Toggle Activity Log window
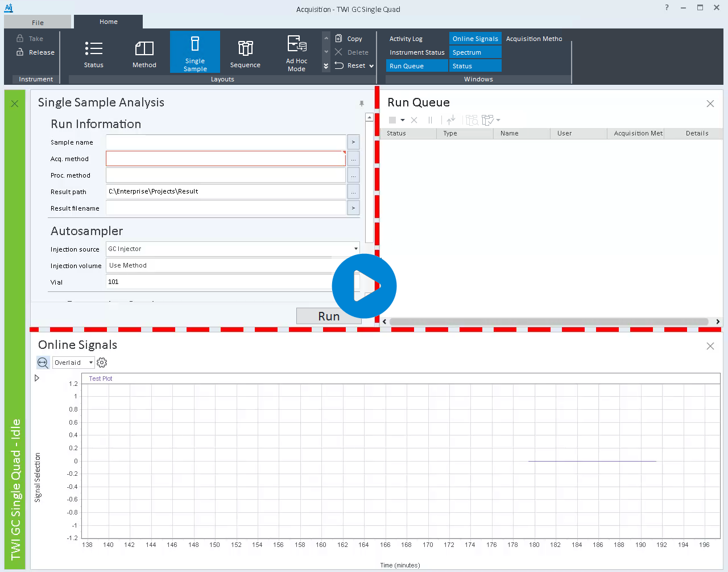 click(406, 39)
